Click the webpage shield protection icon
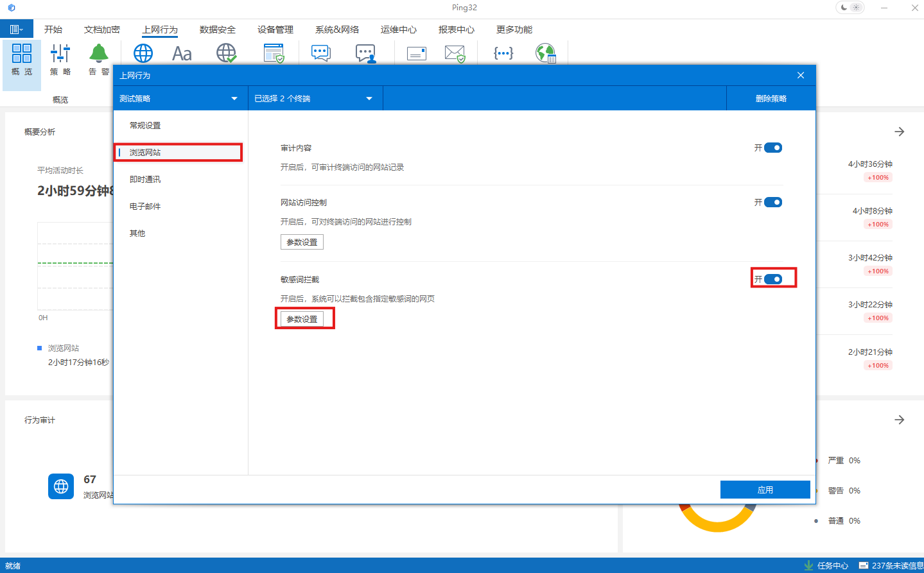924x573 pixels. click(274, 53)
